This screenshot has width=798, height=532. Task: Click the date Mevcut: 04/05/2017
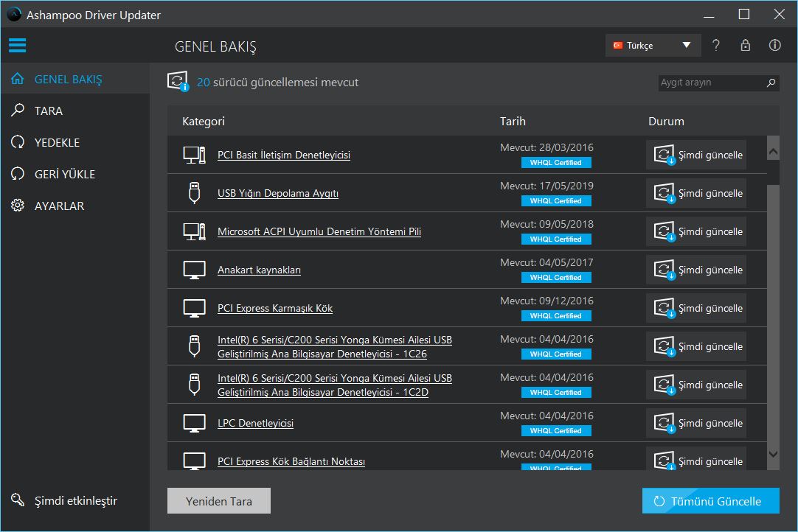(547, 262)
